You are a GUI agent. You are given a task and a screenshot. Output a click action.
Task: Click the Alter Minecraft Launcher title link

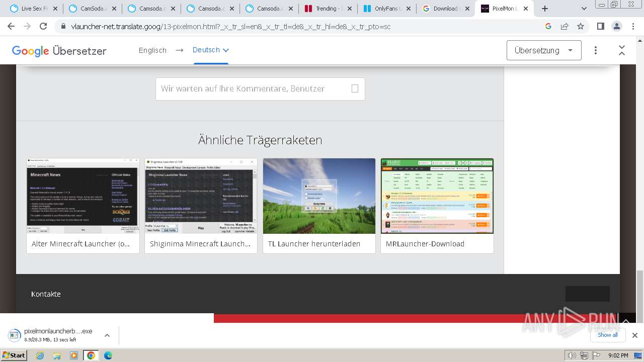80,244
